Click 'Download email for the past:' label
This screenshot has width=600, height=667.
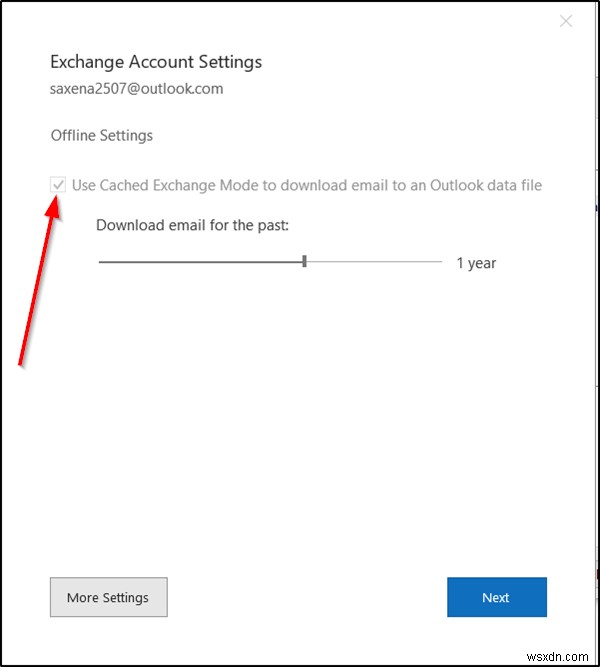pyautogui.click(x=192, y=225)
